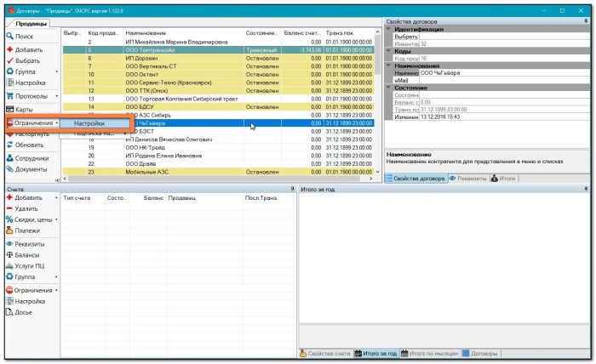Viewport: 596px width, 364px height.
Task: Select the Настройки submenu item
Action: point(95,123)
